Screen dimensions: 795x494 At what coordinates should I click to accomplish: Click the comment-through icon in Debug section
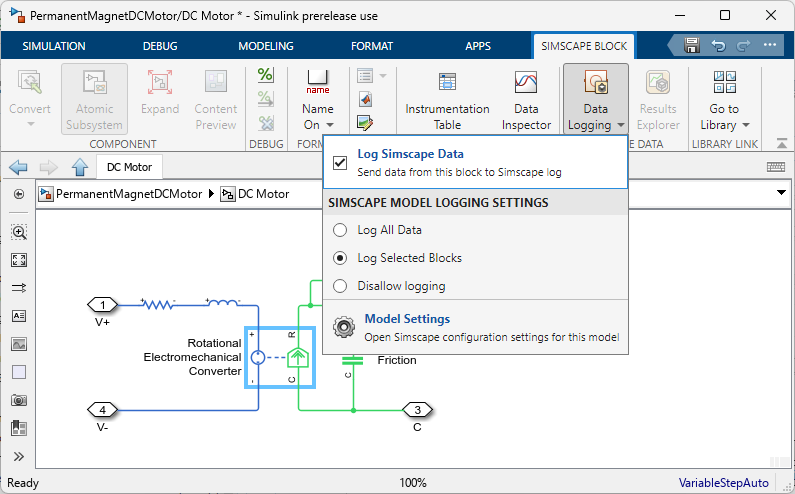pos(266,98)
